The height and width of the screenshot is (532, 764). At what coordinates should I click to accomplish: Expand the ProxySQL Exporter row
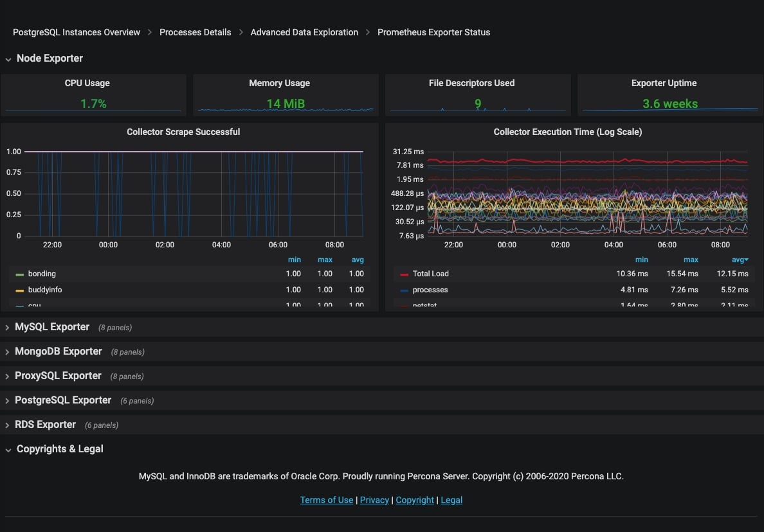click(58, 376)
